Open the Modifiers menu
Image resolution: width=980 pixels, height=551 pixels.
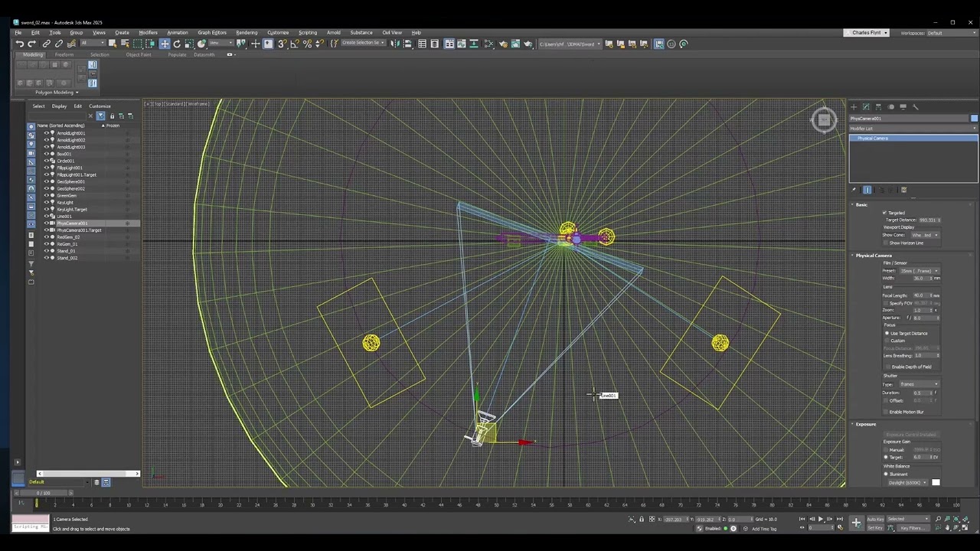coord(148,33)
